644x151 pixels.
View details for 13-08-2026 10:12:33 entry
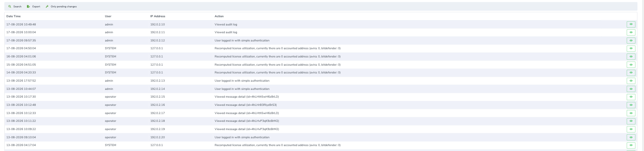(x=631, y=113)
